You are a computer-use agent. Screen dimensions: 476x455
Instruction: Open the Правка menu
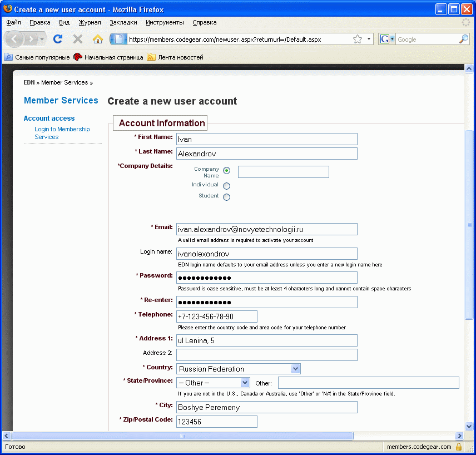(x=40, y=22)
